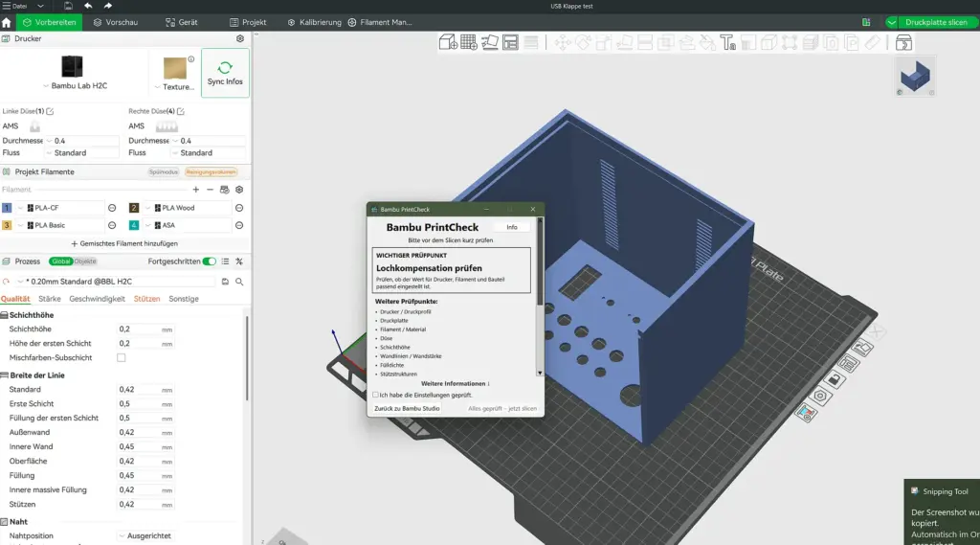Click the edit icon next to PLA-CF
This screenshot has width=980, height=545.
[x=112, y=208]
